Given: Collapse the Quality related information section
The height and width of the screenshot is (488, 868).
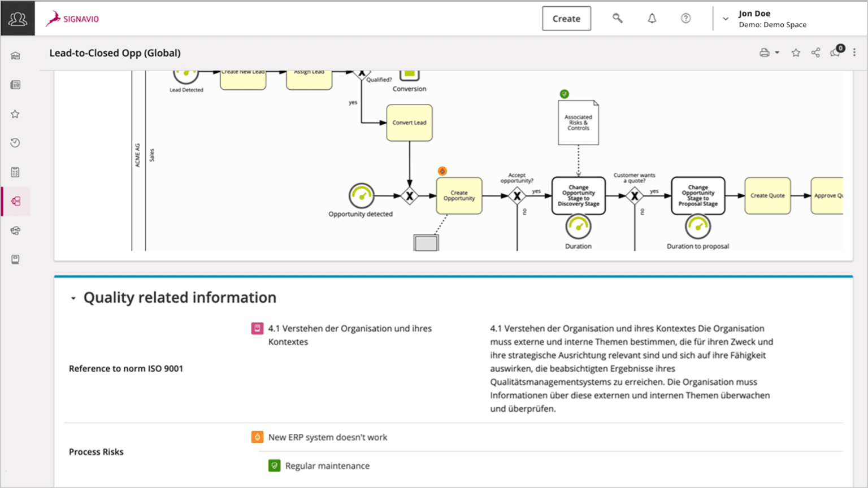Looking at the screenshot, I should 73,298.
